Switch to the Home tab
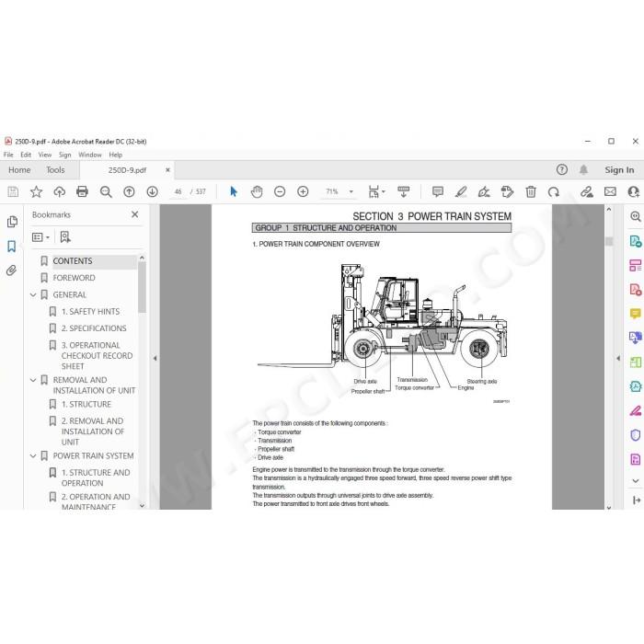Viewport: 644px width, 644px height. 19,170
